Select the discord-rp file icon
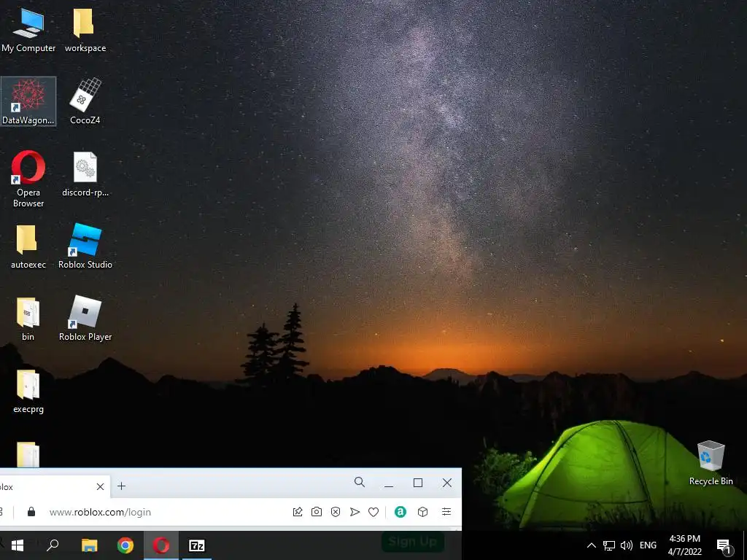Image resolution: width=747 pixels, height=560 pixels. pos(85,174)
